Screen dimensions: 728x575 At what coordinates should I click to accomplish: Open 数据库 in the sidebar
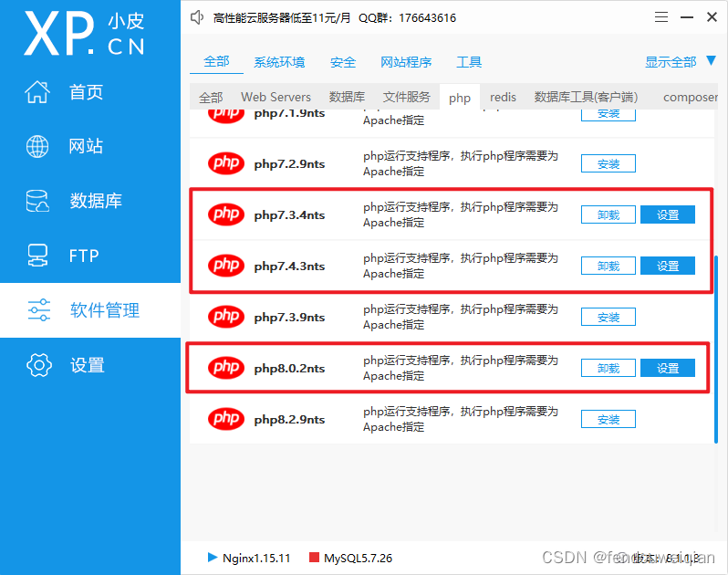[90, 201]
